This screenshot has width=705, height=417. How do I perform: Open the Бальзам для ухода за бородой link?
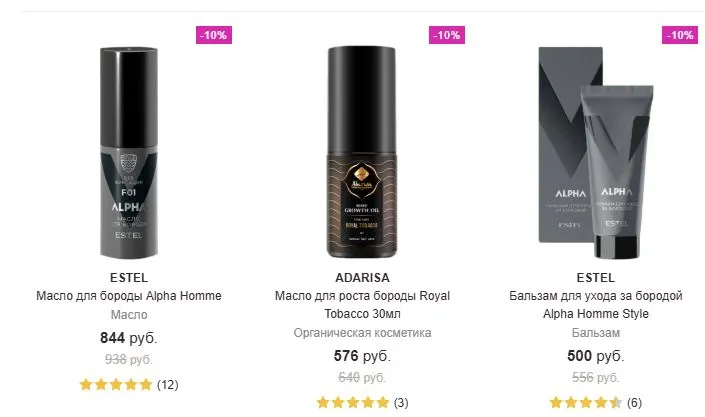click(x=596, y=305)
